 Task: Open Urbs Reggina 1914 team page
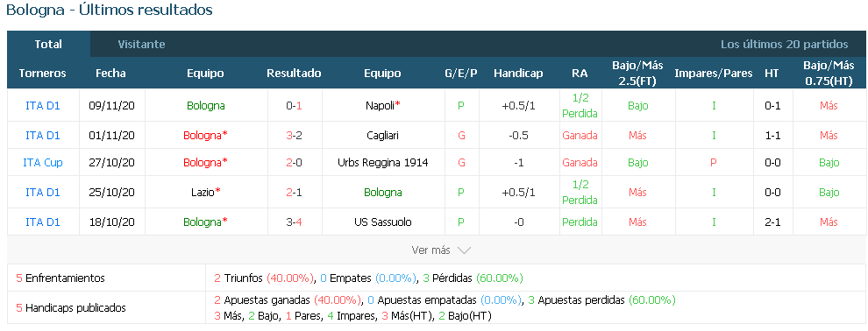382,163
